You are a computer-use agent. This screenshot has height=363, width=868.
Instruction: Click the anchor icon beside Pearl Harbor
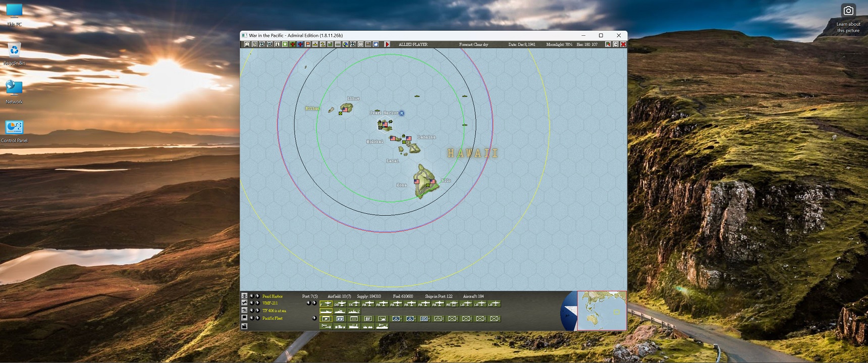click(244, 296)
